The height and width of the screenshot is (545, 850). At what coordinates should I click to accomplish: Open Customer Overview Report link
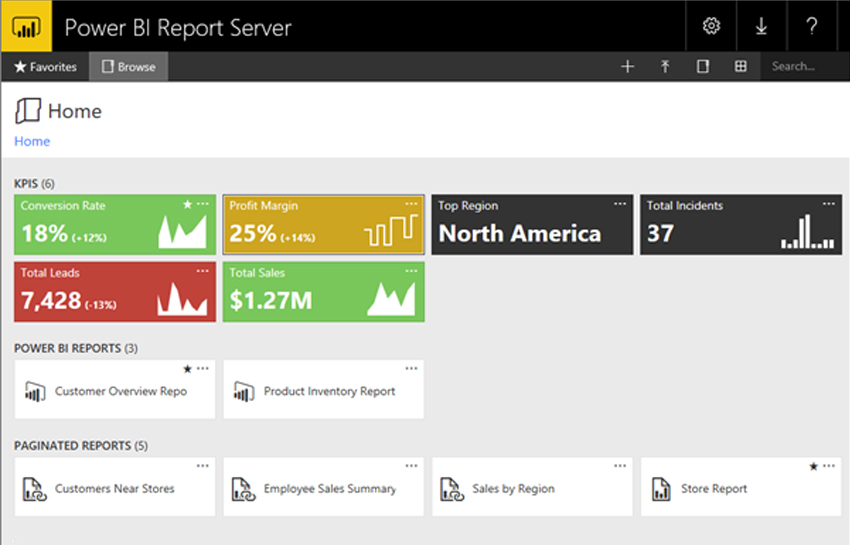121,391
